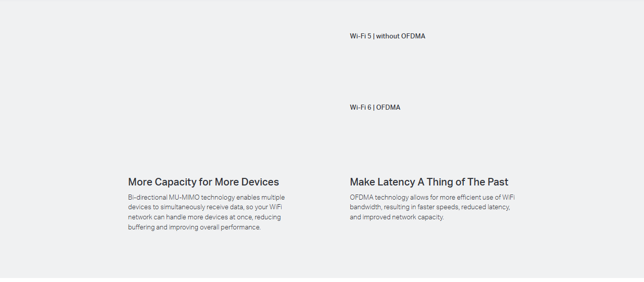Click the "Wi-Fi 5 | without OFDMA" label
Image resolution: width=644 pixels, height=282 pixels.
click(x=387, y=36)
